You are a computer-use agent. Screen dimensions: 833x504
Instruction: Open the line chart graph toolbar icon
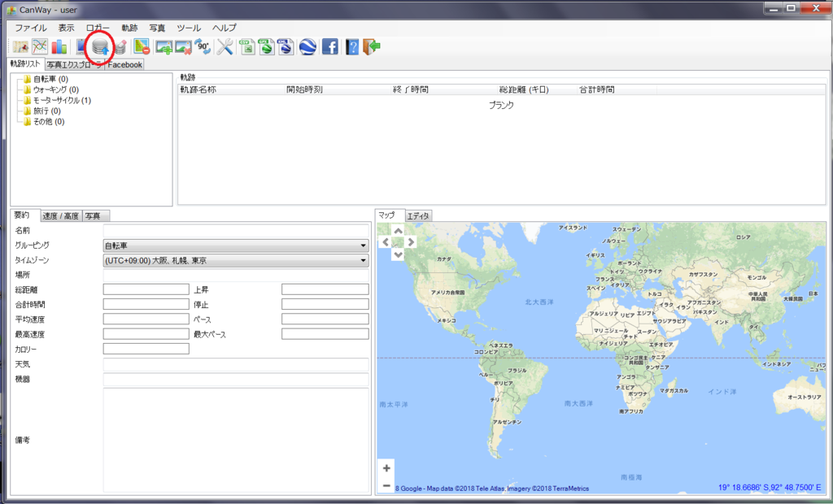(x=40, y=46)
